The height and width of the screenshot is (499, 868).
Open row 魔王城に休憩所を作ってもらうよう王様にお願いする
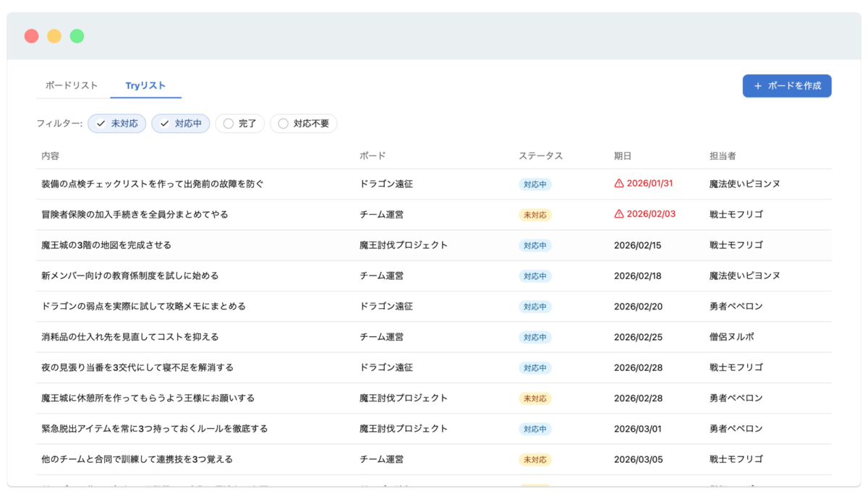tap(434, 398)
